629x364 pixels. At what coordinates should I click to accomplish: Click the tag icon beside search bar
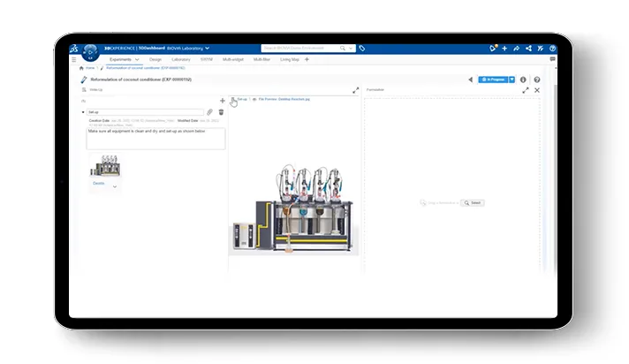362,49
